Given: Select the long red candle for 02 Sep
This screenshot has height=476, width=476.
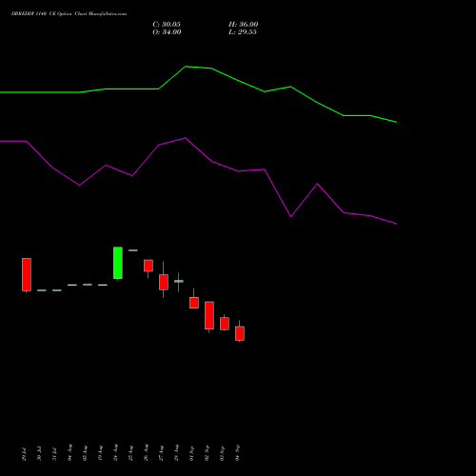Looking at the screenshot, I should (x=209, y=315).
